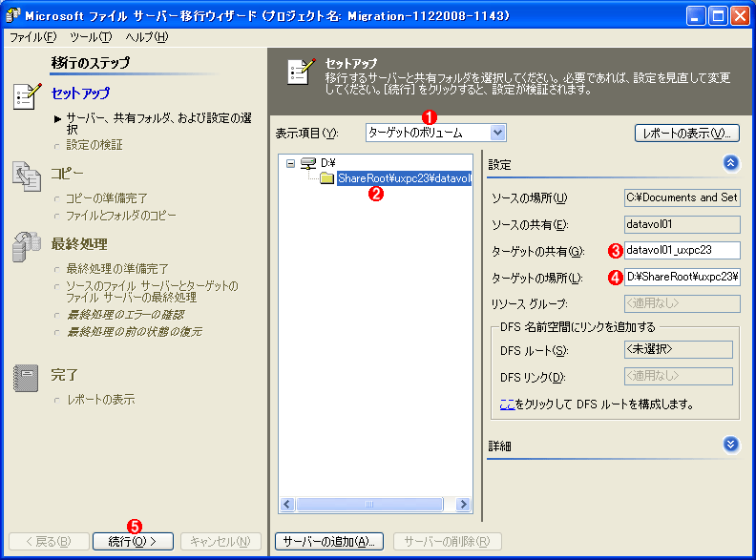Click the キャンセル button
The height and width of the screenshot is (560, 756).
[x=220, y=541]
